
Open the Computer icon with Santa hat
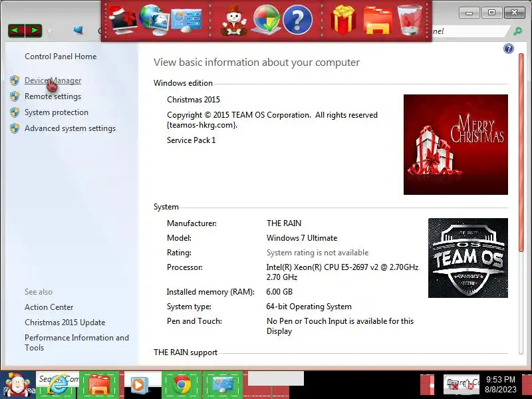(122, 21)
